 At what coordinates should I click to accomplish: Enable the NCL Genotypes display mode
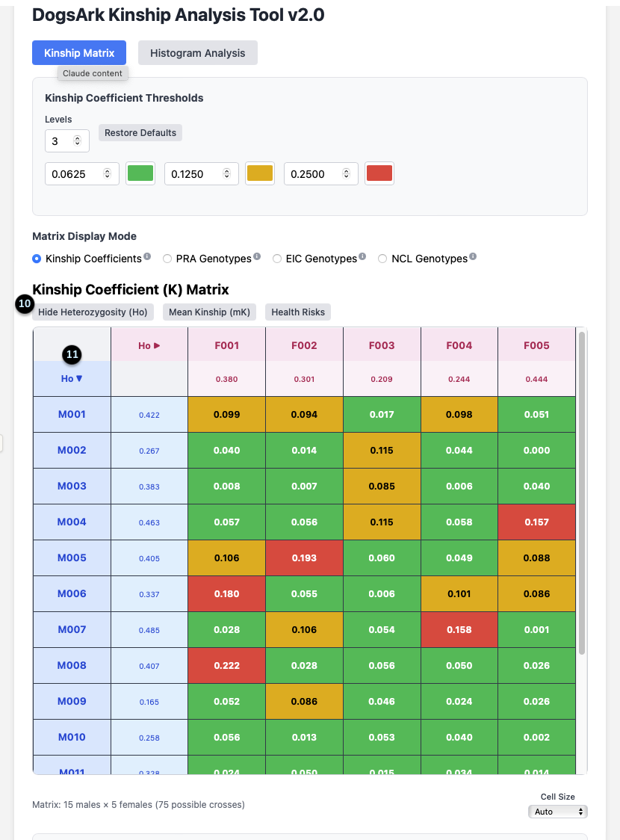[x=382, y=259]
